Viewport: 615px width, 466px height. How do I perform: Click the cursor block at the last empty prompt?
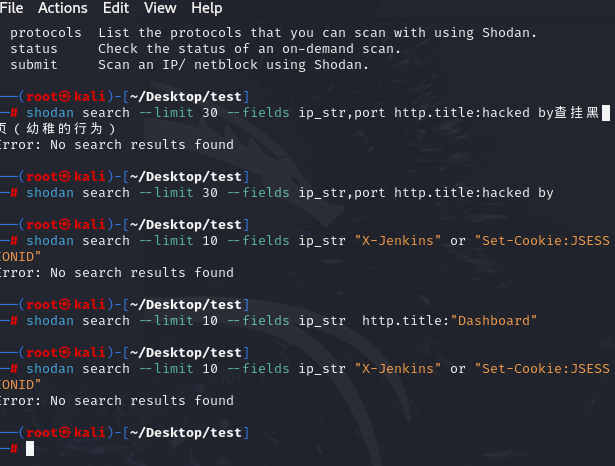[30, 449]
